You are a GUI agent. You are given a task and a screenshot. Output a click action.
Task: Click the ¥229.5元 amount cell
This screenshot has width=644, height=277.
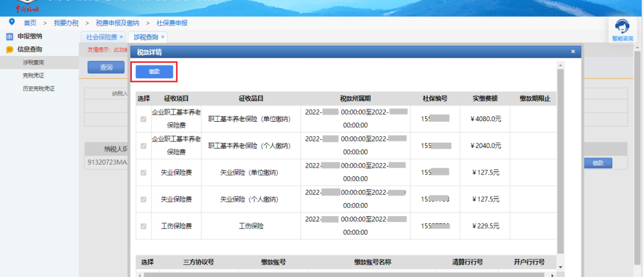pos(485,226)
